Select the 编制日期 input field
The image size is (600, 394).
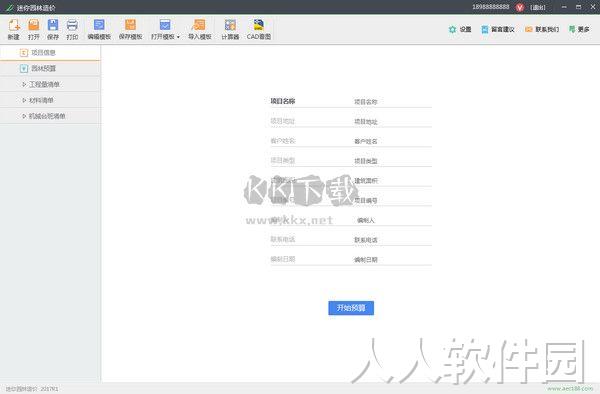(x=393, y=260)
